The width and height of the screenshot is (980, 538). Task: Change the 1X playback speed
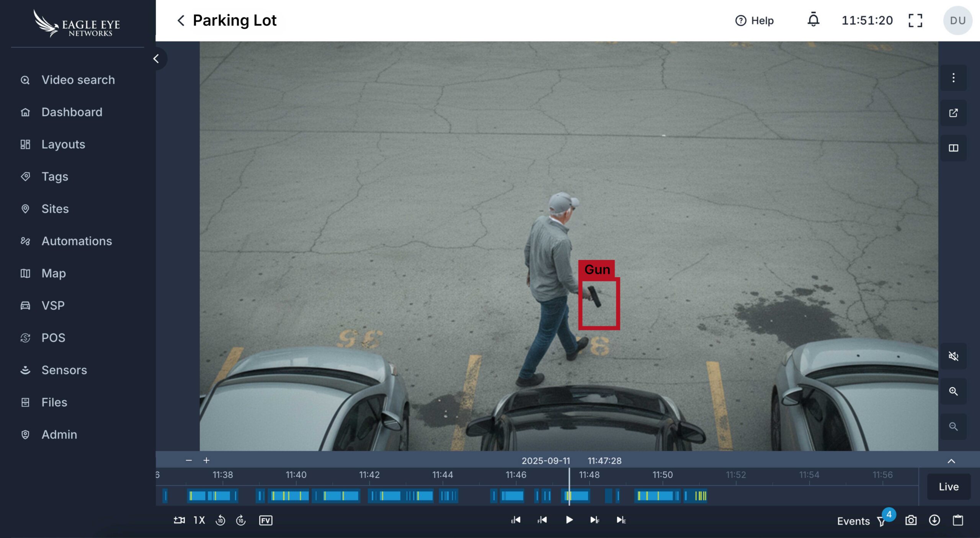click(199, 520)
